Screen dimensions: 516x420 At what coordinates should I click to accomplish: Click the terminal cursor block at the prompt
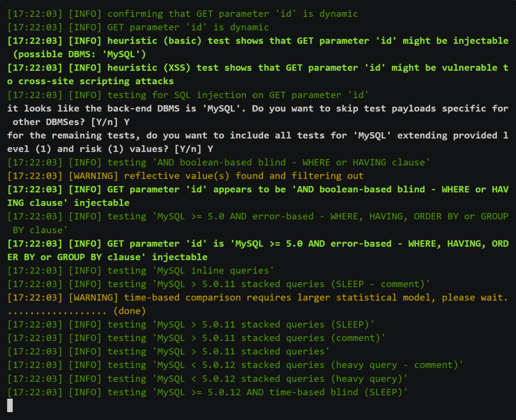click(10, 406)
